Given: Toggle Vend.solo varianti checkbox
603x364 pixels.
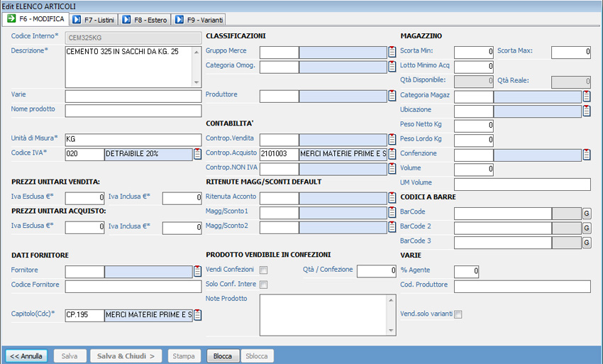Looking at the screenshot, I should click(x=458, y=314).
